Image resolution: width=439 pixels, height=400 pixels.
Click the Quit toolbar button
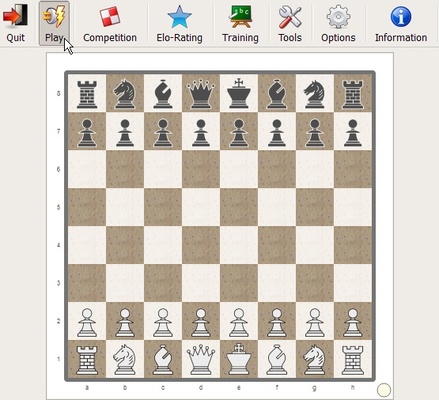15,24
